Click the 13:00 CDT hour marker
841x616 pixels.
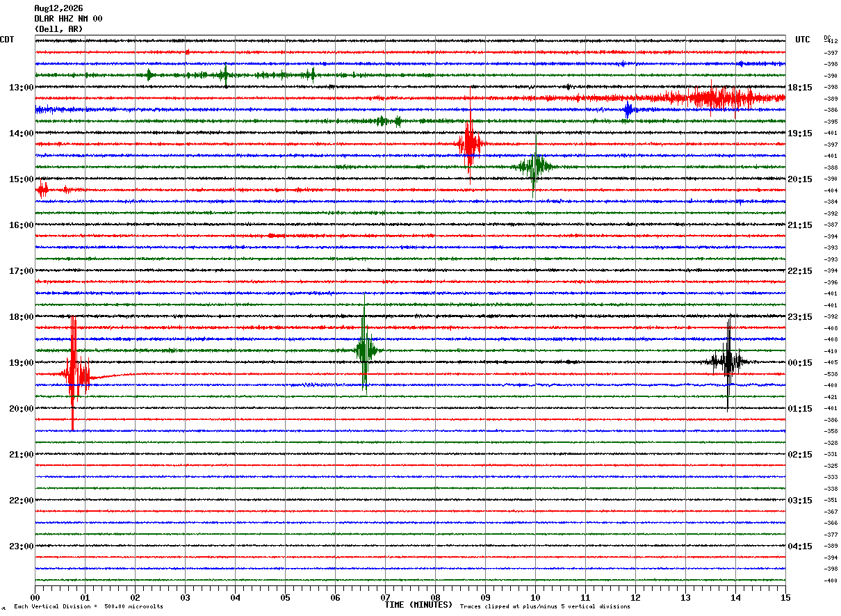point(21,87)
